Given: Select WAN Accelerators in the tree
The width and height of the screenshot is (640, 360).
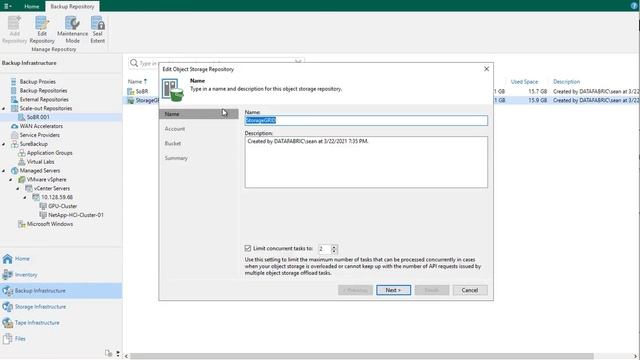Looking at the screenshot, I should click(x=41, y=126).
